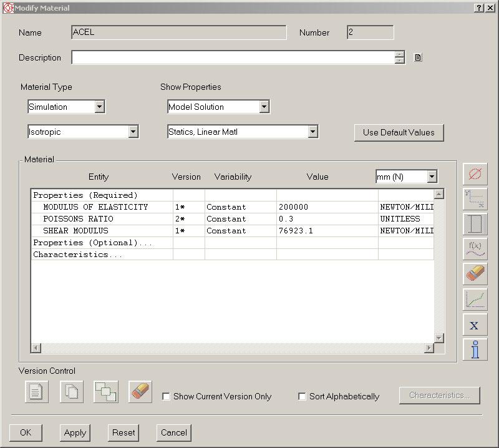Screen dimensions: 499x448
Task: Click the overlapping boxes Version Control icon
Action: tap(106, 392)
